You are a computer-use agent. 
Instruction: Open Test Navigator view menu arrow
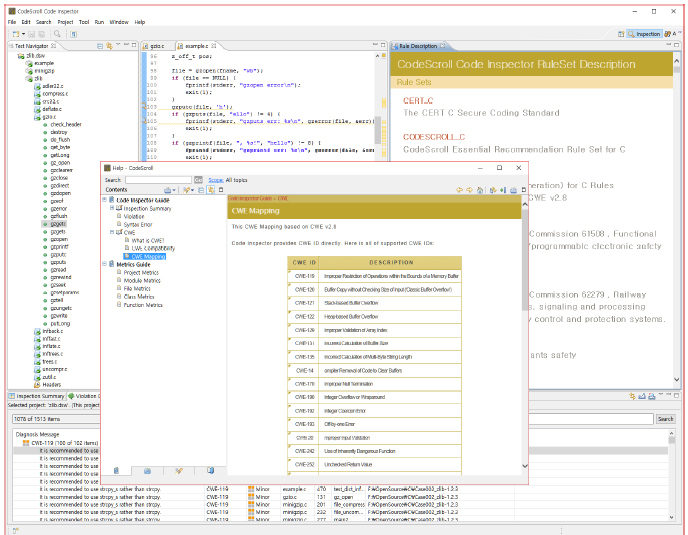pyautogui.click(x=118, y=45)
